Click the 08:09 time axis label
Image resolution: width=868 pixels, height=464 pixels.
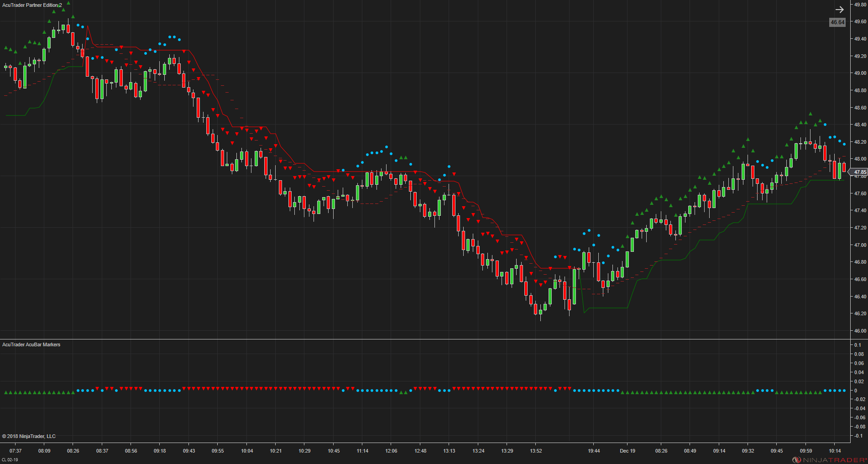pos(44,451)
